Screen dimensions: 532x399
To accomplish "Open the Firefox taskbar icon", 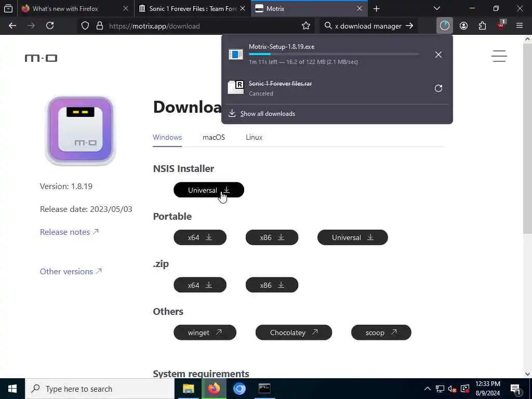I will 214,389.
